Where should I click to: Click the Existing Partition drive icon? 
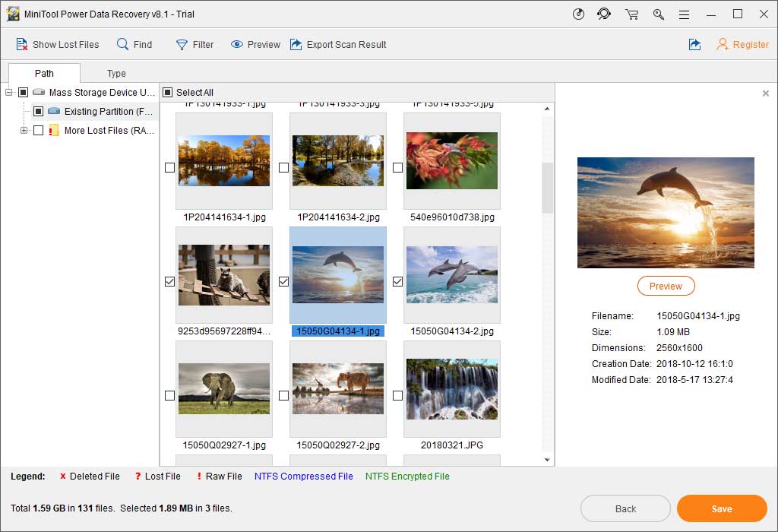coord(54,111)
